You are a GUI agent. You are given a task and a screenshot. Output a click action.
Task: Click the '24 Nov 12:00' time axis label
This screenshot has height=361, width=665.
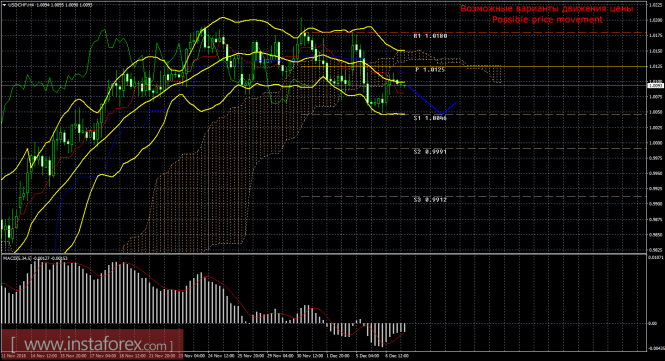tap(221, 356)
